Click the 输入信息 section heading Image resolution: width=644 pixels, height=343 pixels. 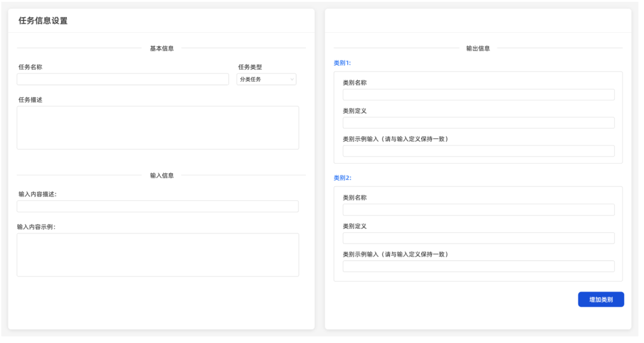(162, 174)
